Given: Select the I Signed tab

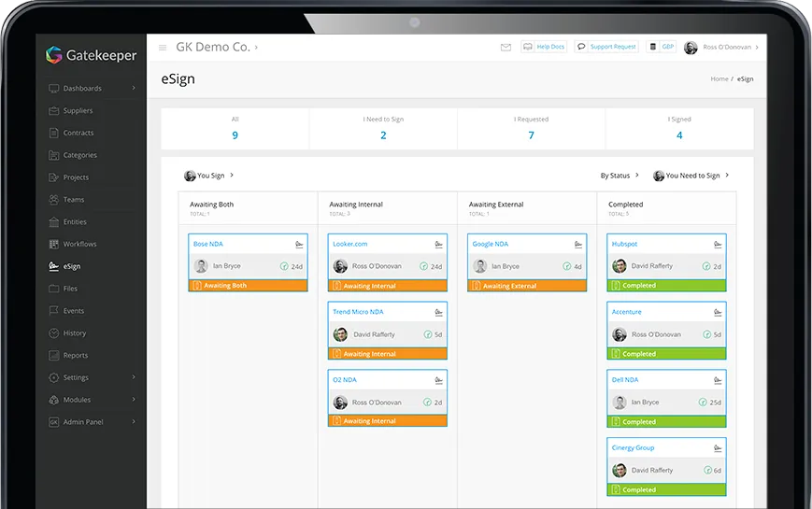Looking at the screenshot, I should [x=679, y=129].
